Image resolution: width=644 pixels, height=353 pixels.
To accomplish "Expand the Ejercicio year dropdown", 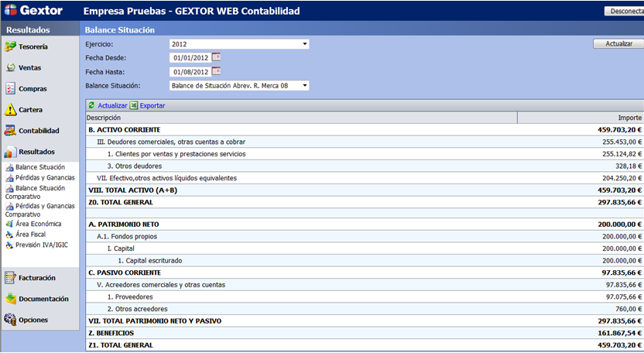I will tap(305, 44).
